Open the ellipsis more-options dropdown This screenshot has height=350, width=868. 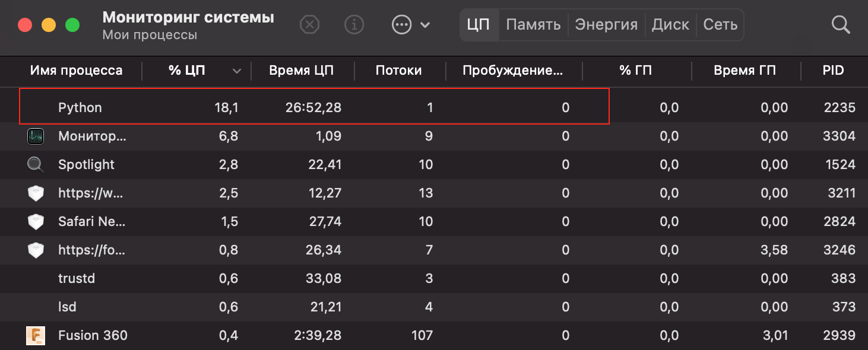(411, 25)
